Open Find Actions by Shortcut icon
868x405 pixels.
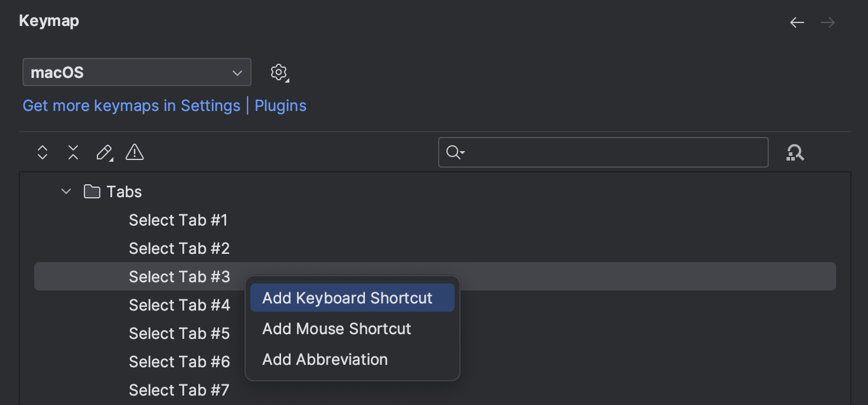pyautogui.click(x=795, y=153)
